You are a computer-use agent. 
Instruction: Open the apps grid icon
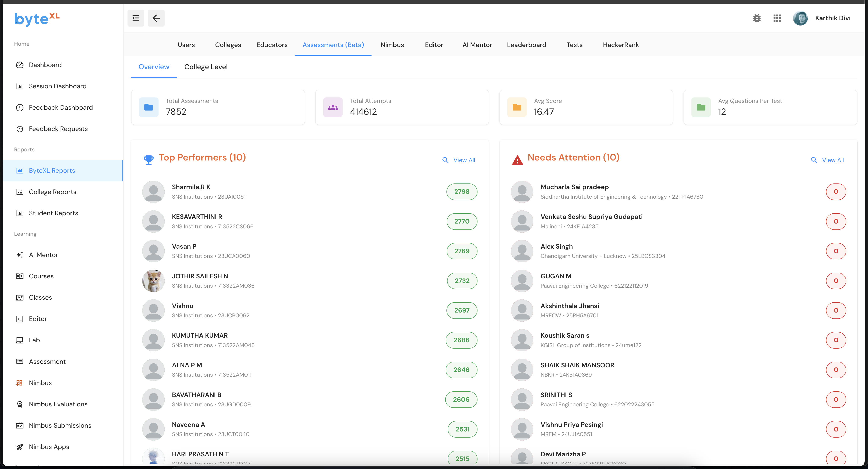click(777, 18)
